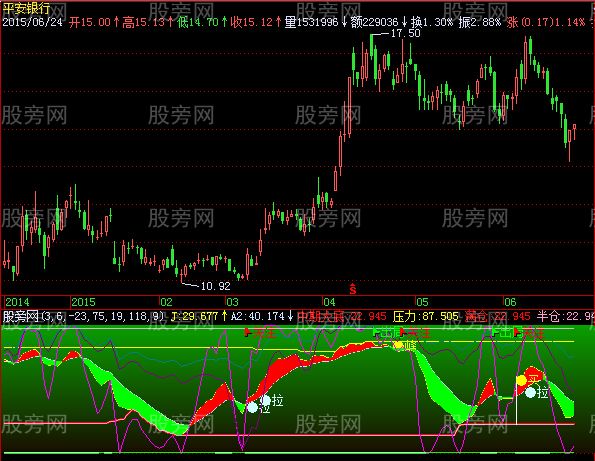Screen dimensions: 595x461
Task: Click the 06 month label on time axis
Action: coord(510,302)
